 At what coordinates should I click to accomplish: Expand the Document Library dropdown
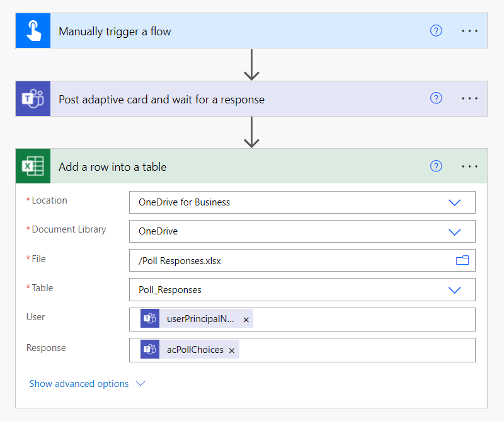coord(454,231)
